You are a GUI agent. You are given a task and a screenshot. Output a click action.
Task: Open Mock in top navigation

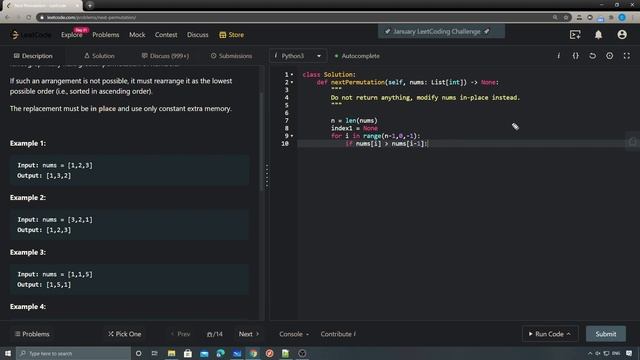coord(137,35)
